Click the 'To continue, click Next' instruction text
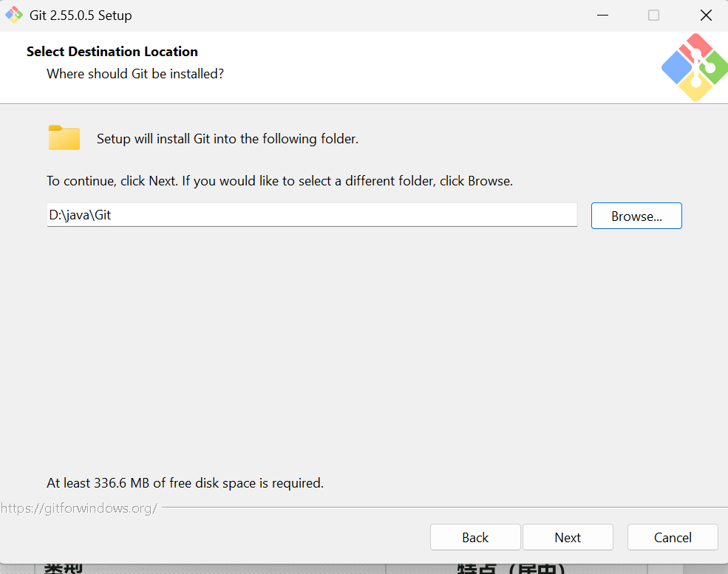The height and width of the screenshot is (574, 728). pos(280,181)
